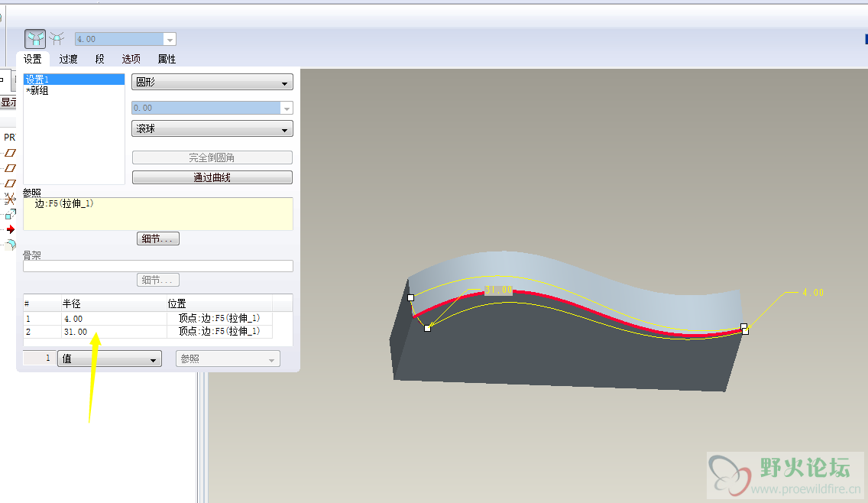Click the 31.00 dimension label in viewport

coord(499,290)
